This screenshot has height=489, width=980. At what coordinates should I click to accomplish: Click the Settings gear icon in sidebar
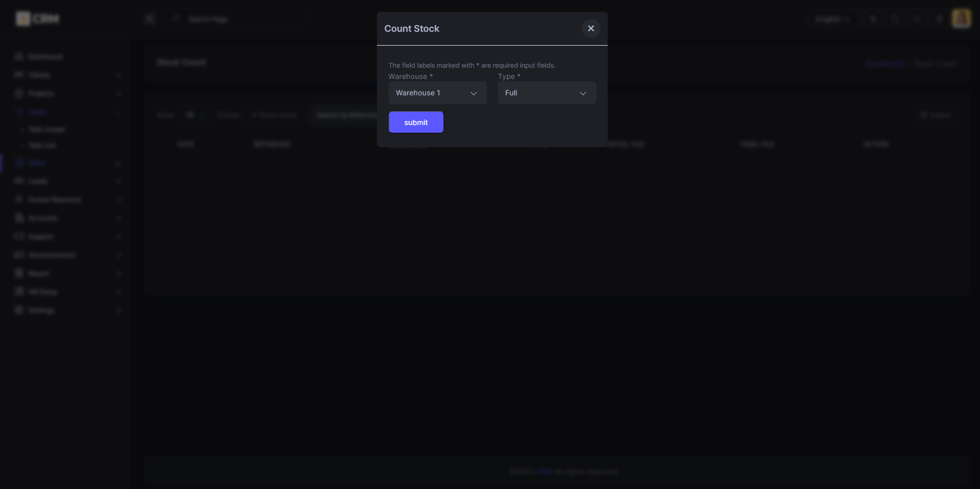point(19,310)
